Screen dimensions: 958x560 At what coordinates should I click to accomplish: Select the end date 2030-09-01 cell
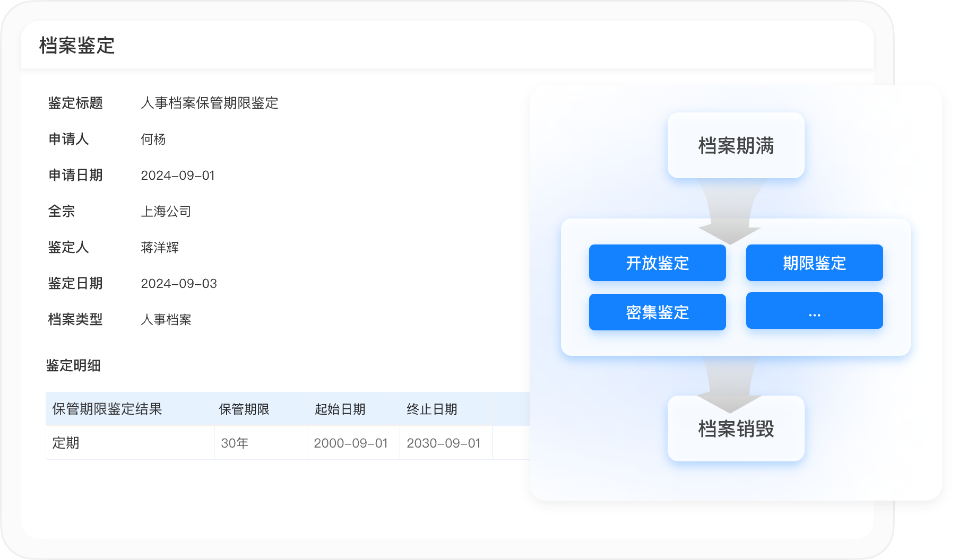click(x=444, y=443)
